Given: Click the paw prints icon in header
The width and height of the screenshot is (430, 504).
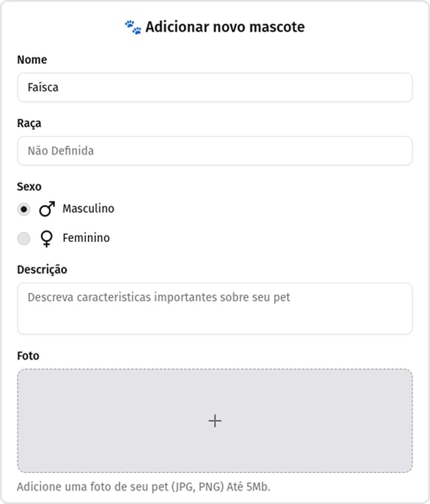Looking at the screenshot, I should point(133,27).
